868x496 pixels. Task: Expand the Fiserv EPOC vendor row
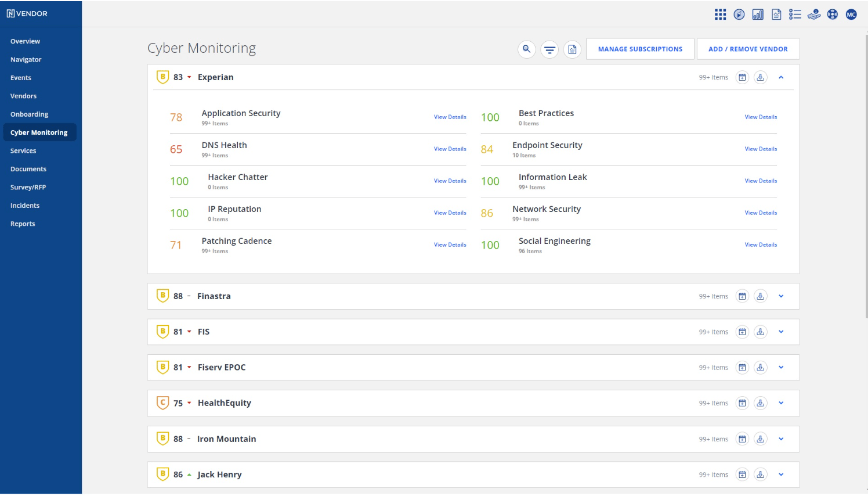[781, 367]
